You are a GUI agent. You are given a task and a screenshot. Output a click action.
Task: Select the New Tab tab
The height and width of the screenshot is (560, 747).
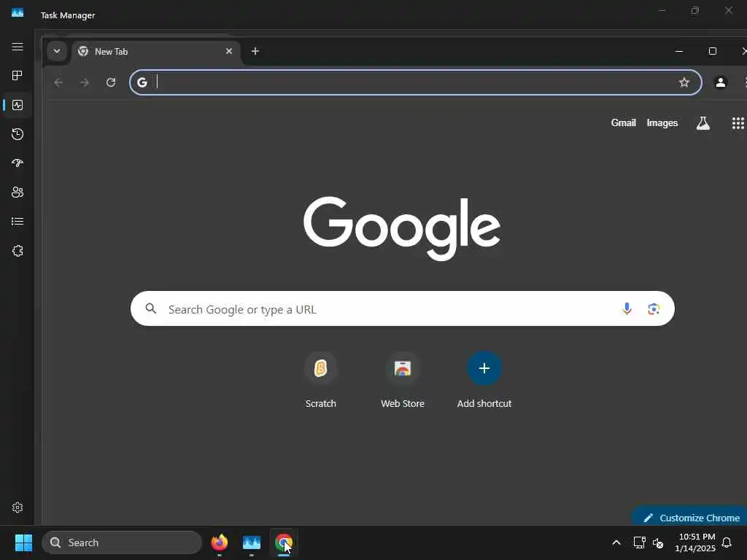tap(155, 52)
